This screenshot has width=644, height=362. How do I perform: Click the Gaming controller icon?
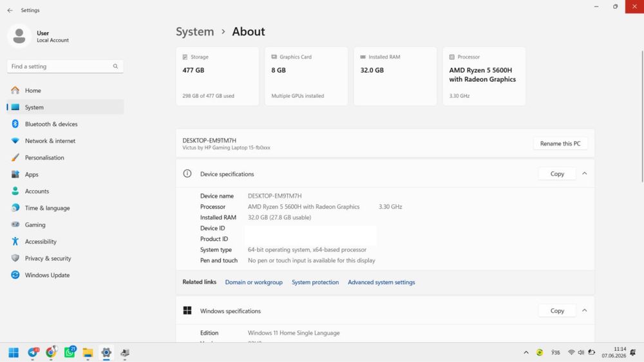(x=15, y=225)
